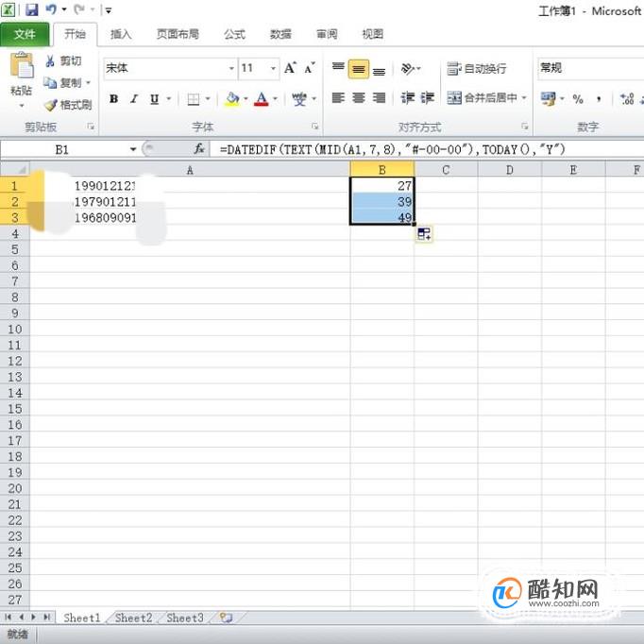Click the Borders icon
644x644 pixels.
click(193, 99)
